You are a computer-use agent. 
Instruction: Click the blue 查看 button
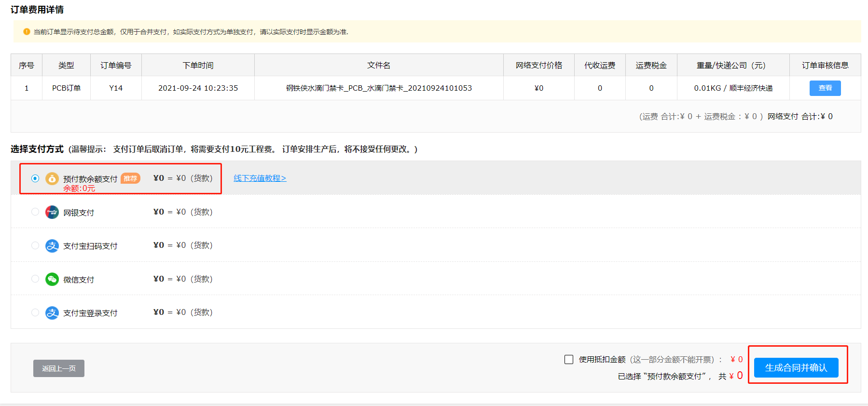pos(825,88)
